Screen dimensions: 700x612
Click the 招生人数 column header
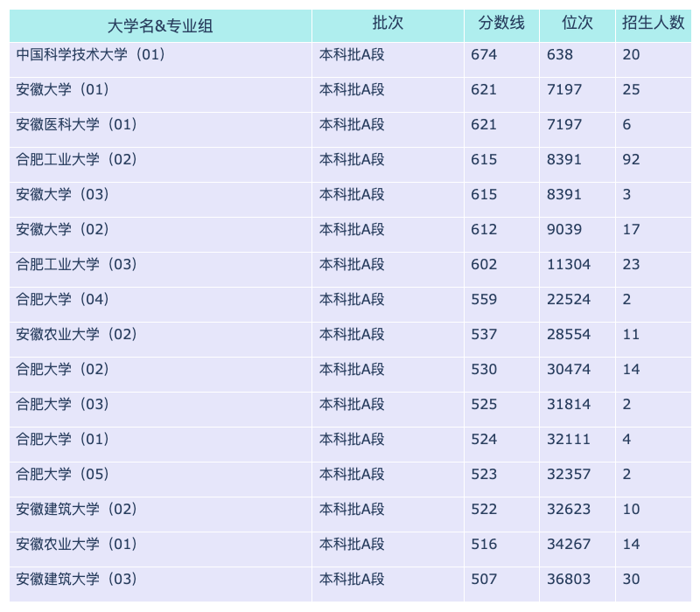pyautogui.click(x=653, y=26)
